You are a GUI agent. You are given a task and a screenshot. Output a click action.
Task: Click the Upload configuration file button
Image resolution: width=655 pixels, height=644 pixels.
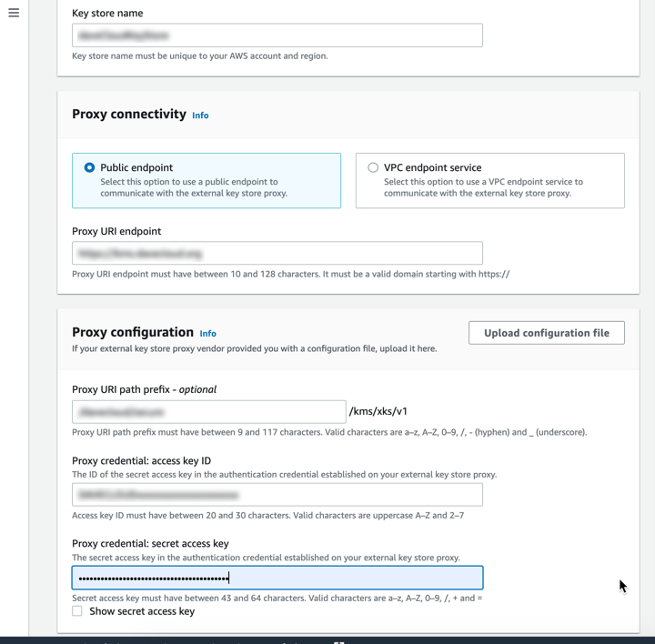(546, 333)
